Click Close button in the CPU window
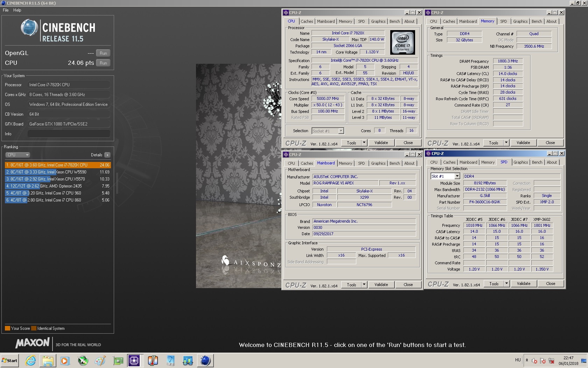Screen dimensions: 588x368 [408, 143]
